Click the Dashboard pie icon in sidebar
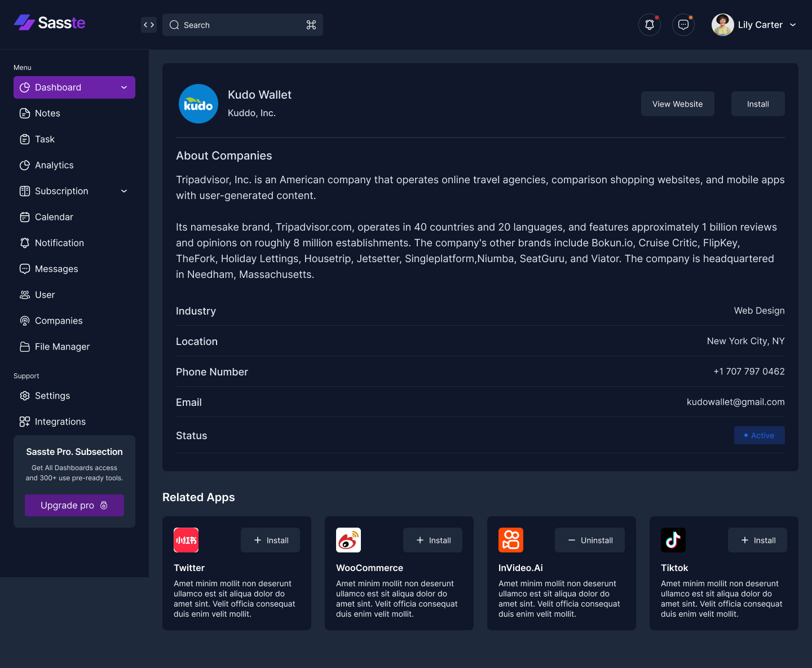812x668 pixels. [x=25, y=87]
